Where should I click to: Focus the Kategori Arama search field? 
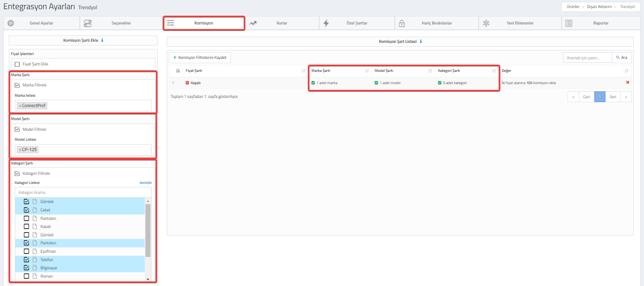coord(83,192)
